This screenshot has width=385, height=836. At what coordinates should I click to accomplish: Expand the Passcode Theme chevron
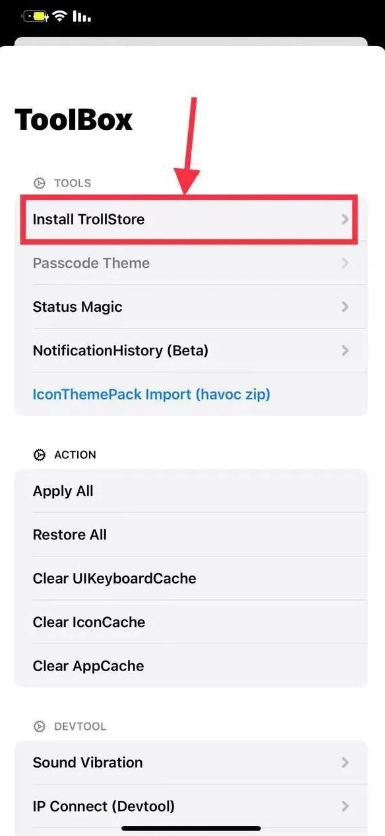click(345, 263)
